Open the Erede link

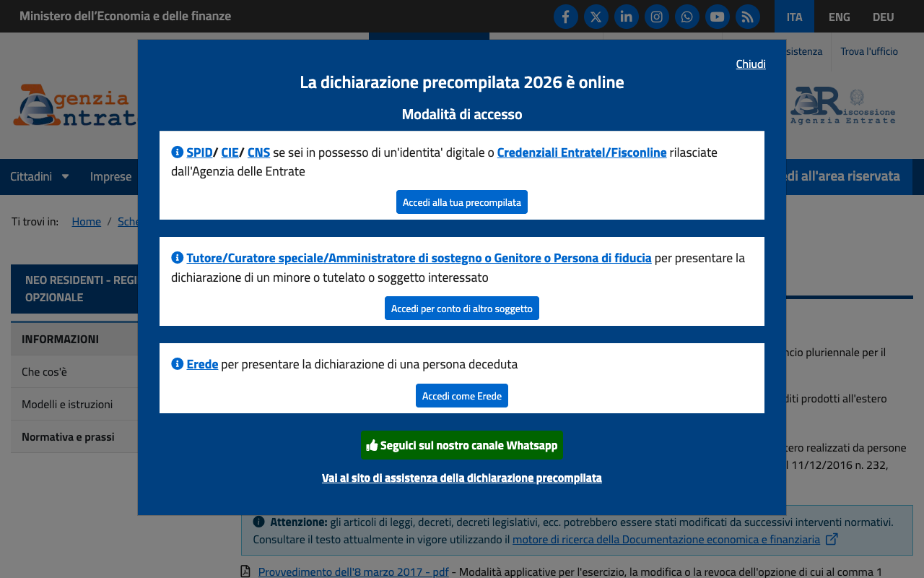tap(202, 364)
